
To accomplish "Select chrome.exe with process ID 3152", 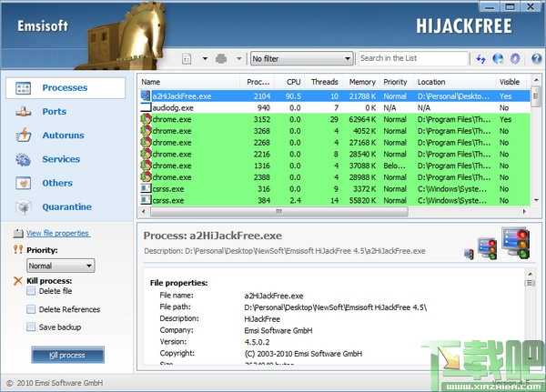I will point(335,119).
